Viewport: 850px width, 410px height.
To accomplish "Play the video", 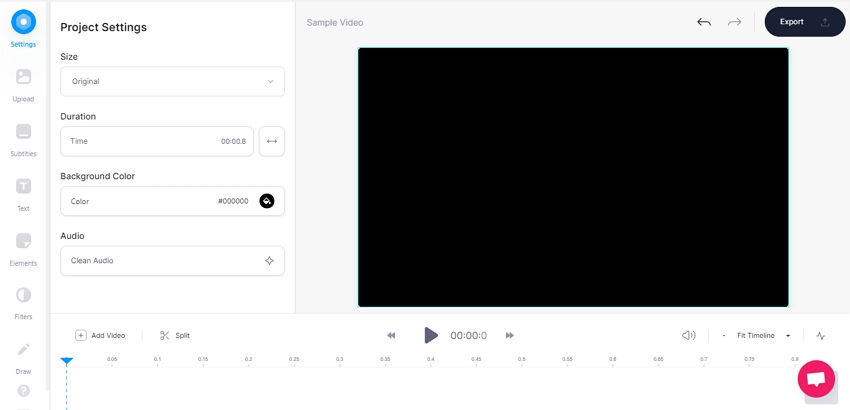I will pyautogui.click(x=431, y=335).
